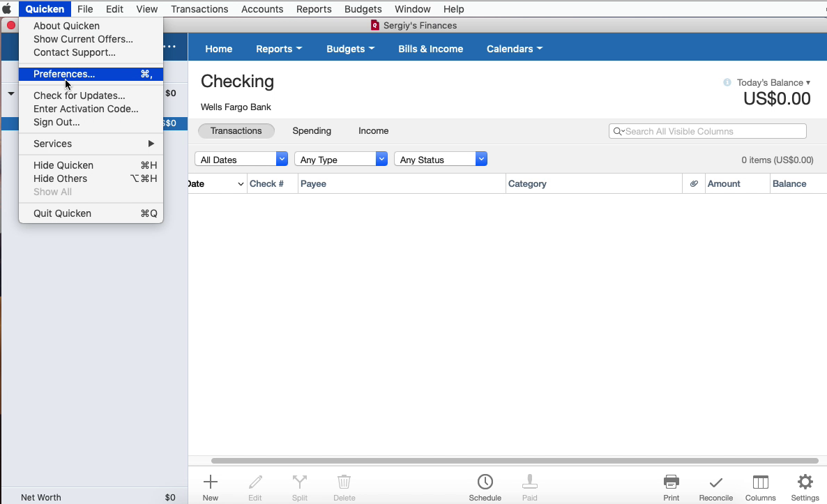Click the attachment paperclip column header
The image size is (827, 504).
click(x=694, y=183)
